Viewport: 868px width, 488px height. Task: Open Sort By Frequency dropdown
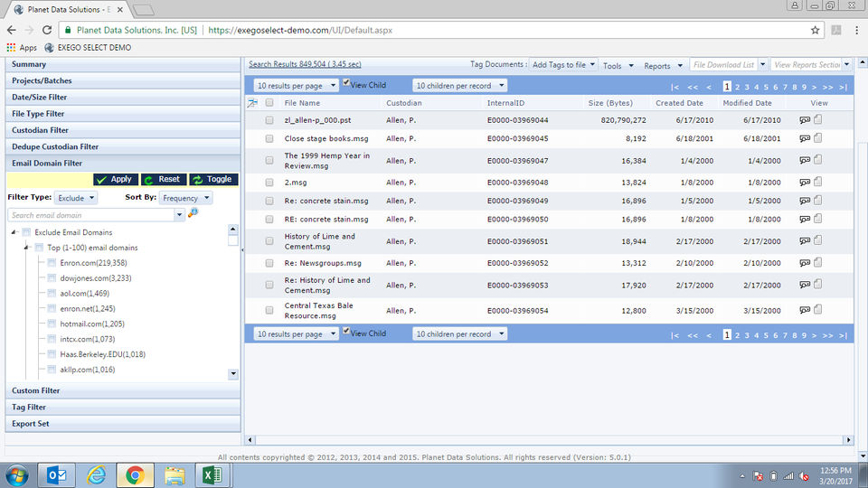pos(185,198)
